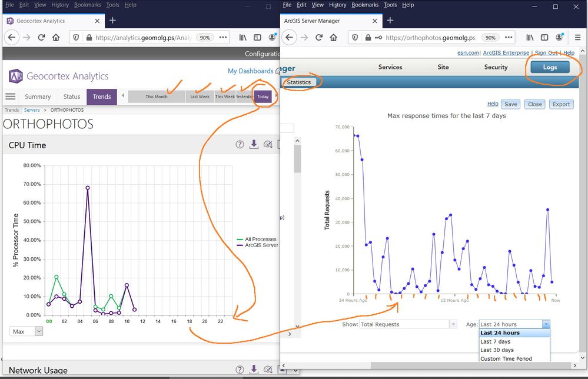Open the Geocortex hamburger navigation menu
This screenshot has width=588, height=379.
pyautogui.click(x=11, y=97)
